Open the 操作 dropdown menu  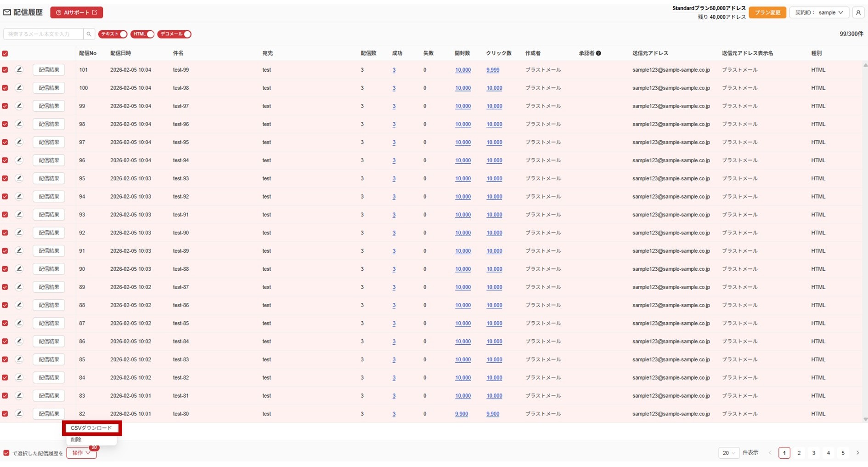[81, 453]
